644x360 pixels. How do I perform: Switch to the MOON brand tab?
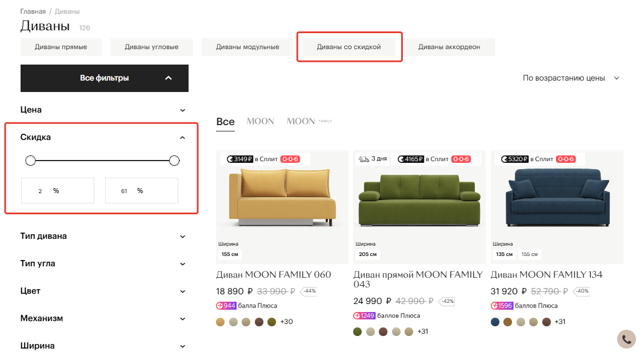[x=261, y=122]
